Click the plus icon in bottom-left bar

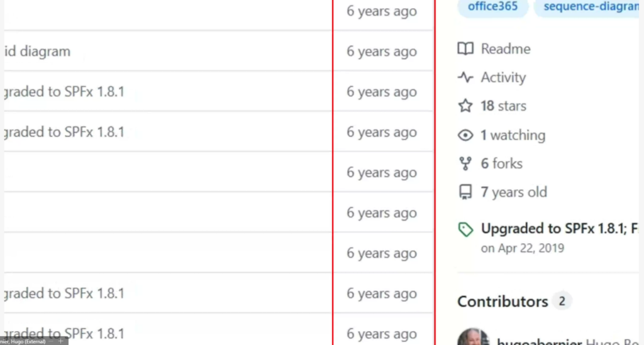[x=61, y=341]
